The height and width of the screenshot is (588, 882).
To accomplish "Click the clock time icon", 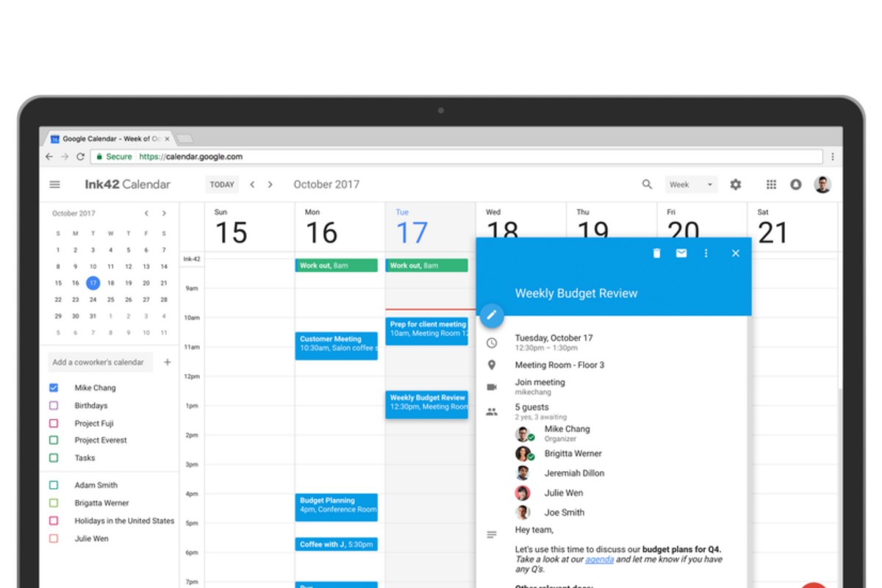I will click(492, 343).
